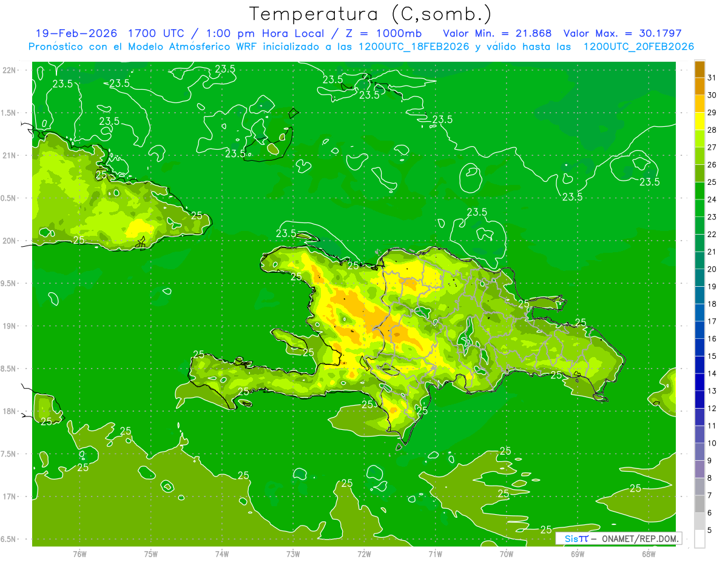Pick the gray swatch between 6 and 7
This screenshot has width=728, height=562.
click(699, 504)
